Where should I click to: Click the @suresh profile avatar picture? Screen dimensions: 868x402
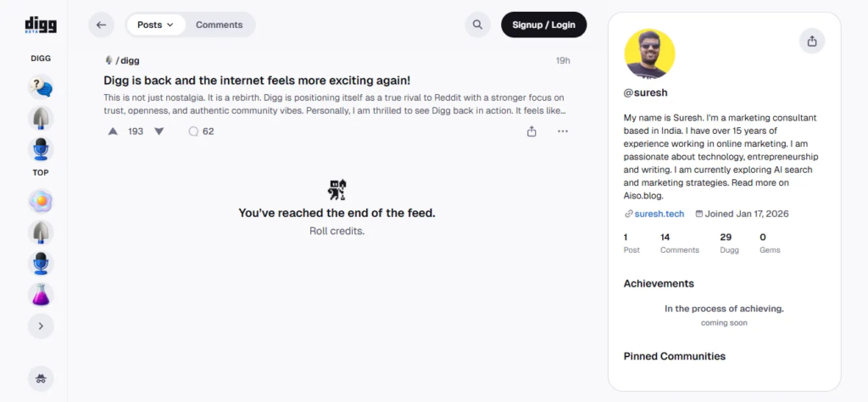pos(649,54)
